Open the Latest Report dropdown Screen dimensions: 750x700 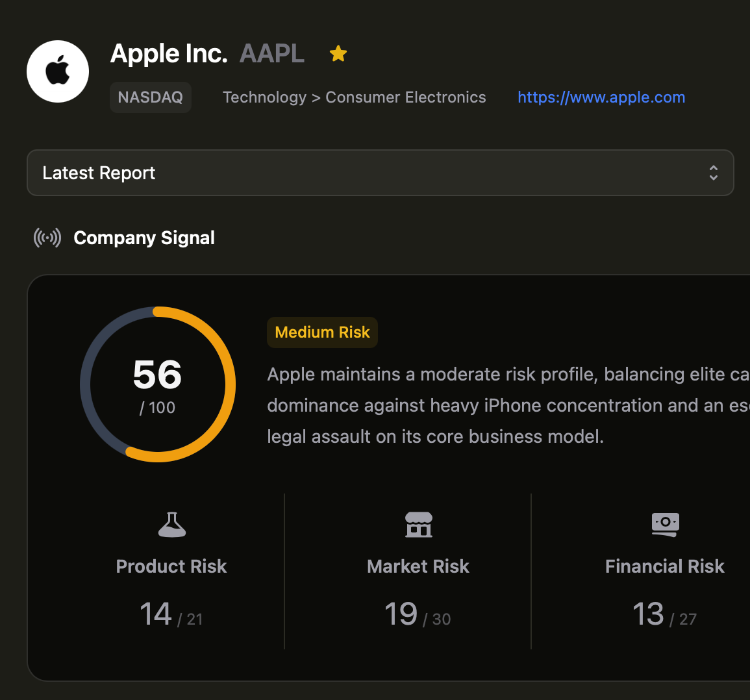(380, 173)
